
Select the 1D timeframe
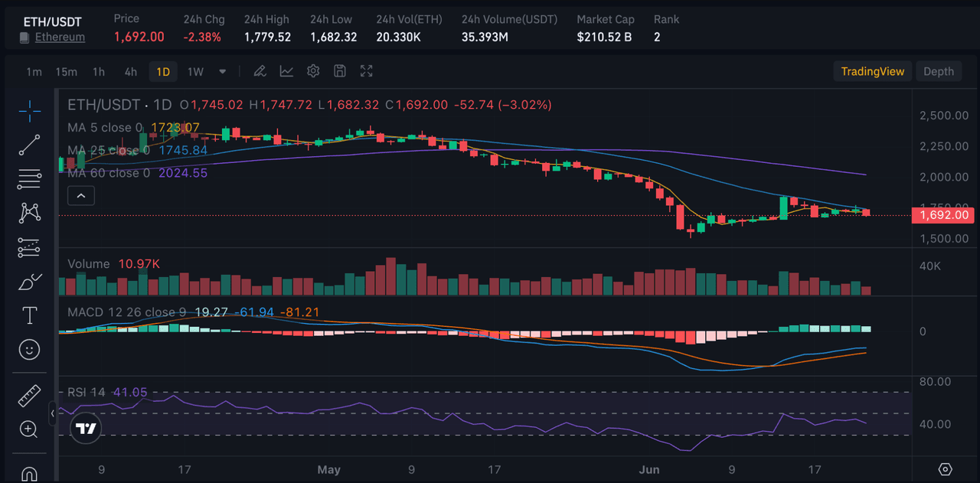click(163, 71)
